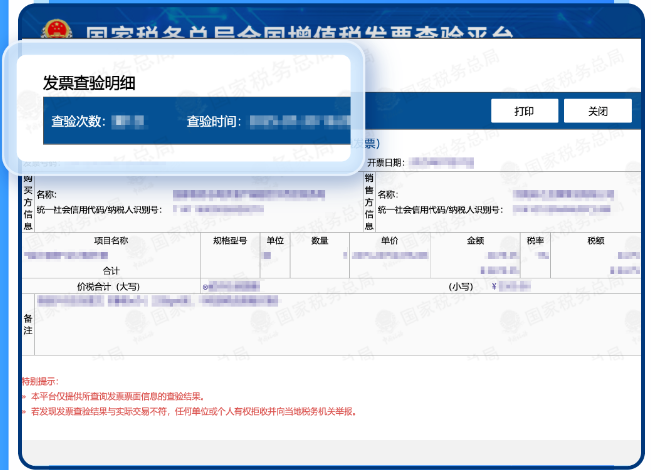
Task: Select the 购买方信息 section label
Action: 28,201
